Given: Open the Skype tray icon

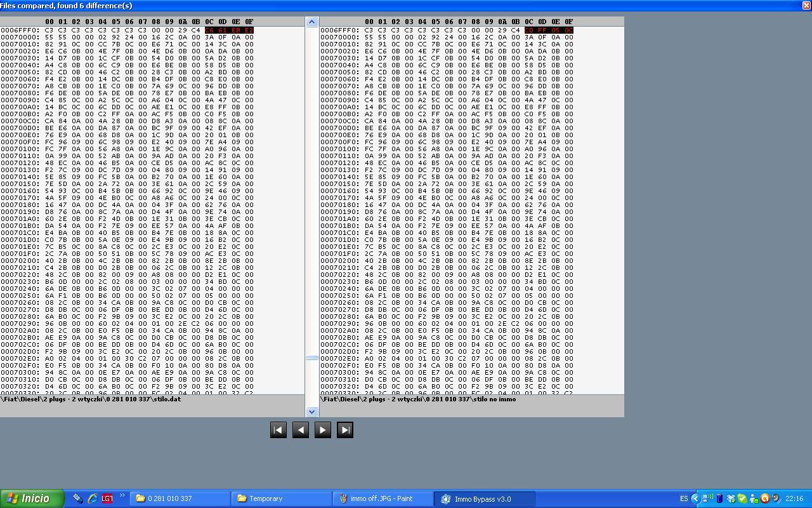Looking at the screenshot, I should 742,498.
